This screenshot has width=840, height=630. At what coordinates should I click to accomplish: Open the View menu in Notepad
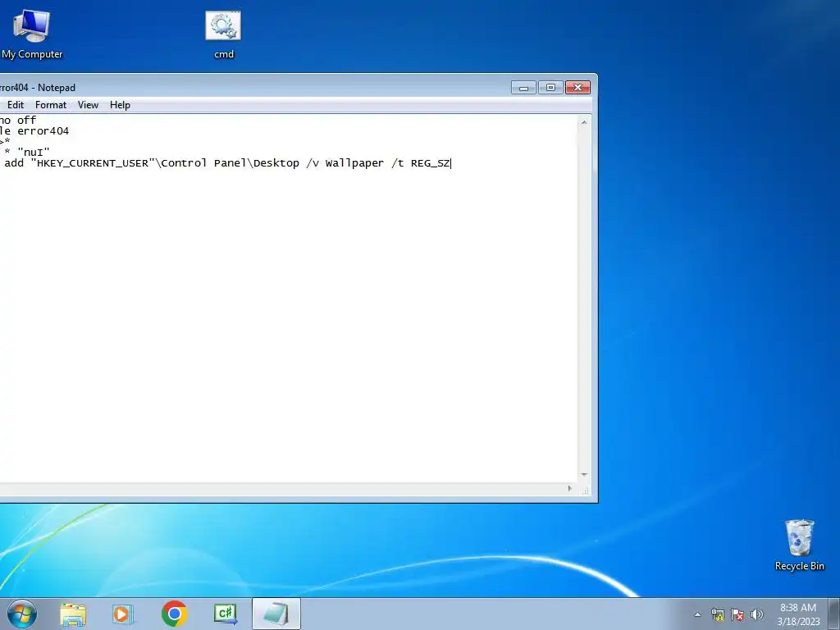coord(88,105)
